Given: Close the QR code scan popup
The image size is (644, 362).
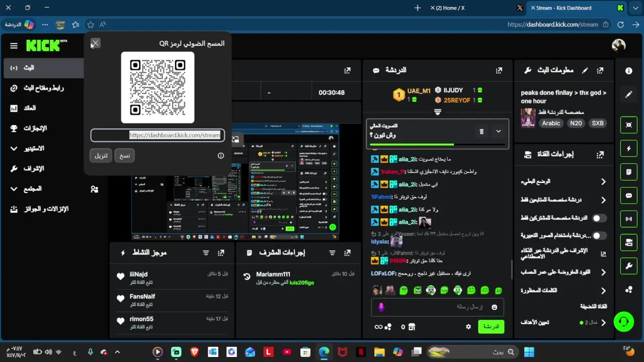Looking at the screenshot, I should (95, 43).
